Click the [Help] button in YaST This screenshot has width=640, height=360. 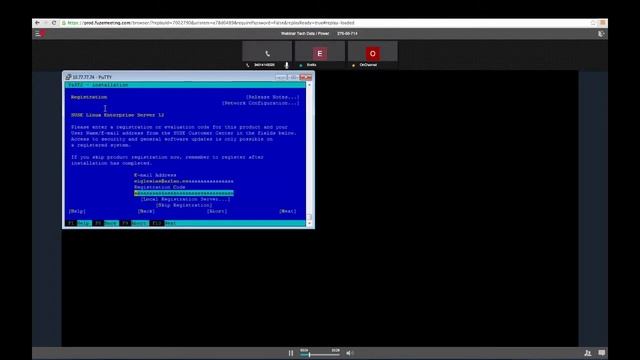click(x=77, y=211)
